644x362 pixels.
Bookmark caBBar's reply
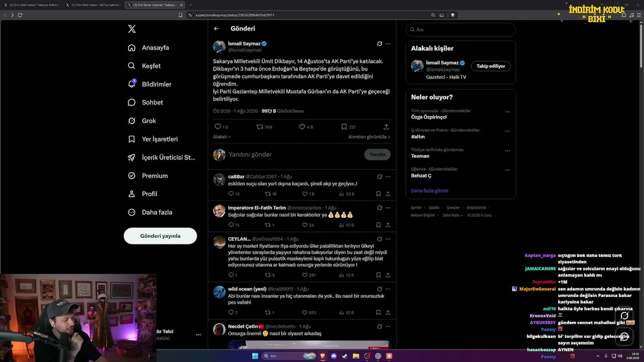378,194
